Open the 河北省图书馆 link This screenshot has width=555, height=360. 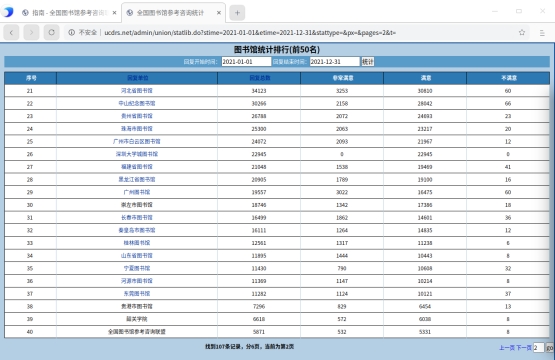click(x=137, y=91)
